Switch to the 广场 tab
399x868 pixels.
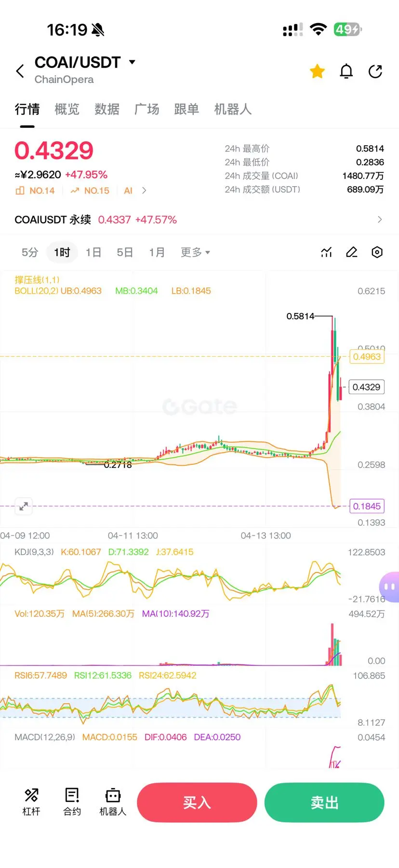click(147, 109)
